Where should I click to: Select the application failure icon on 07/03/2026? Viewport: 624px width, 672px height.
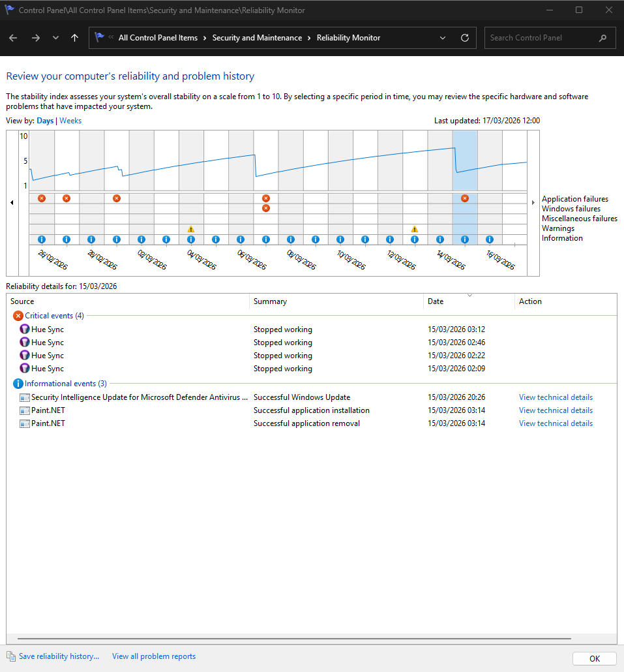point(266,198)
